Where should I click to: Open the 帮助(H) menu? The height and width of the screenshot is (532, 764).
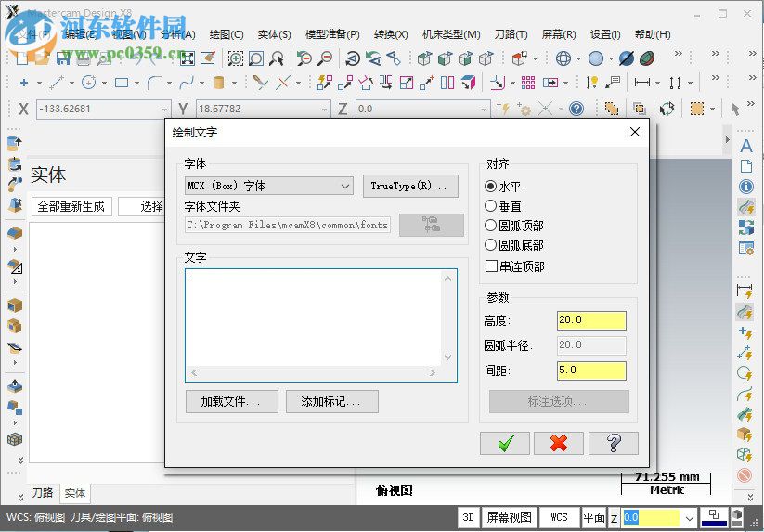pos(653,34)
